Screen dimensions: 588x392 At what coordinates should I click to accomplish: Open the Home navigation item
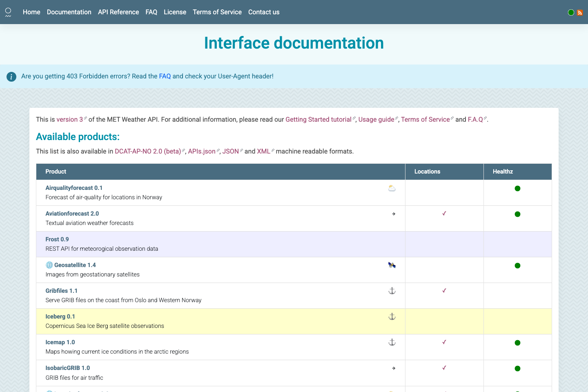click(x=31, y=12)
